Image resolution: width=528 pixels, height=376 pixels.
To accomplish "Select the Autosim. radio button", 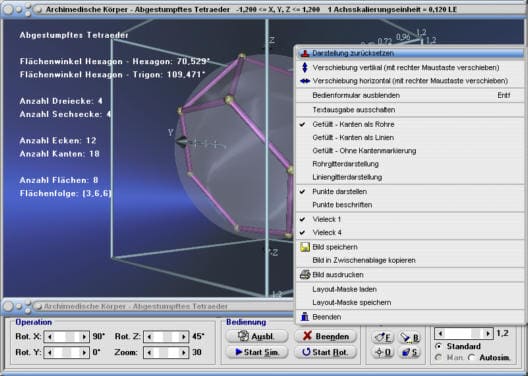I will tap(472, 357).
